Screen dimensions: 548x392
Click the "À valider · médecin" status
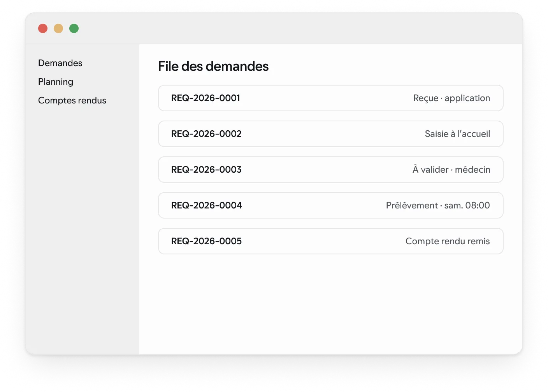(x=451, y=169)
